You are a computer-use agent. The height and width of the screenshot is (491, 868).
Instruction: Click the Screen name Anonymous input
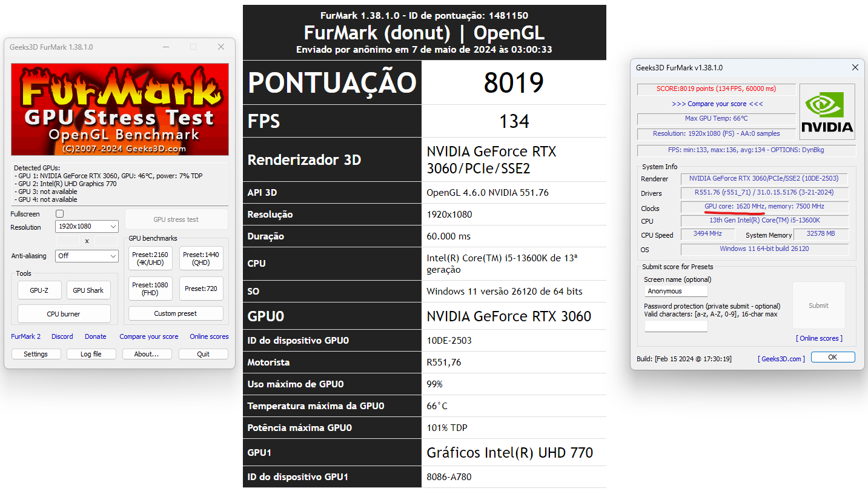tap(675, 292)
